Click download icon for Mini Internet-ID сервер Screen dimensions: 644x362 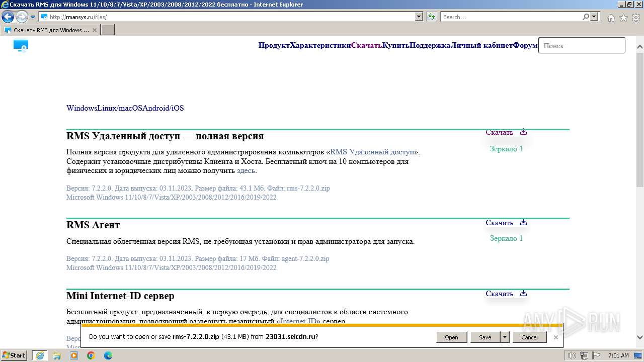(523, 293)
